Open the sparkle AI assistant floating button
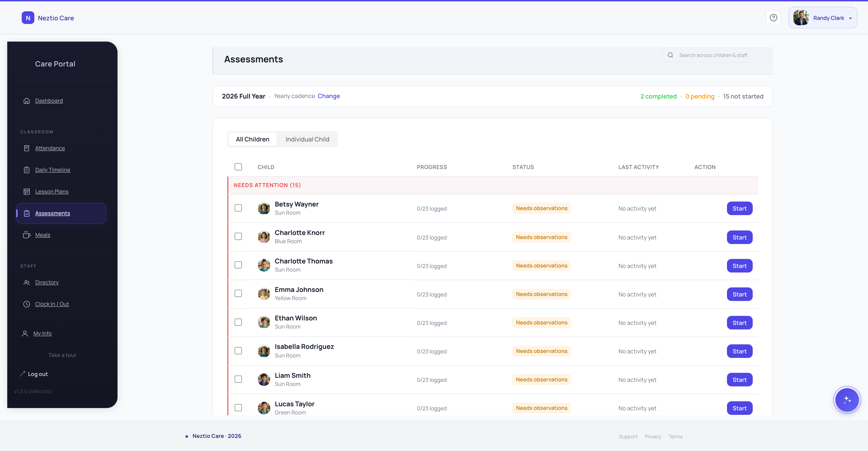This screenshot has width=868, height=451. (x=847, y=400)
